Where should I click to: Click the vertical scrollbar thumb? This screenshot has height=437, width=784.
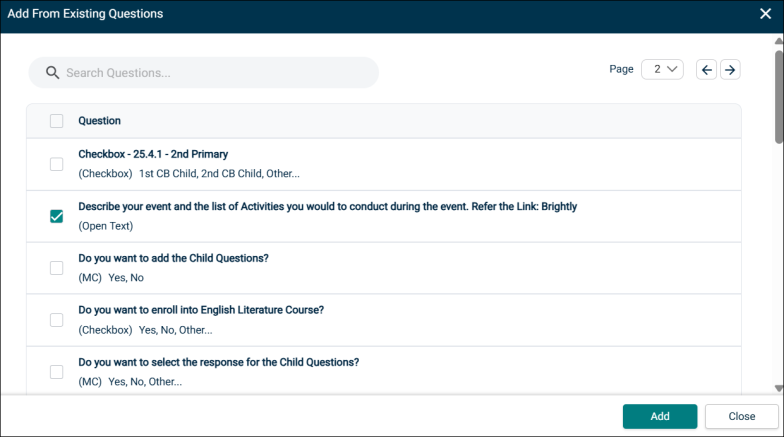pos(778,96)
